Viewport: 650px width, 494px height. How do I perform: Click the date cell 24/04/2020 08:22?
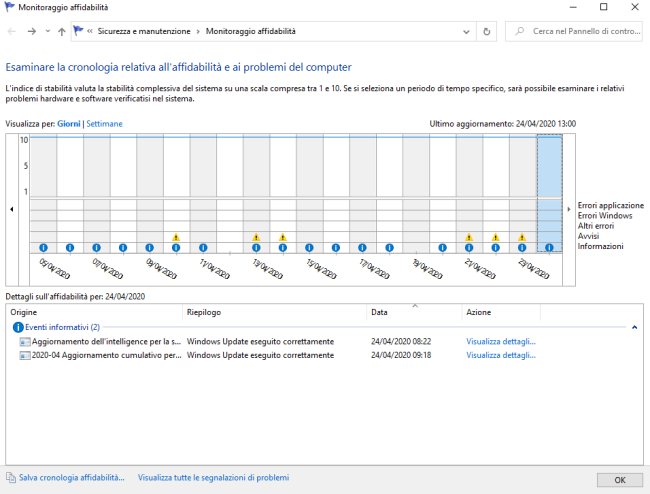[401, 341]
